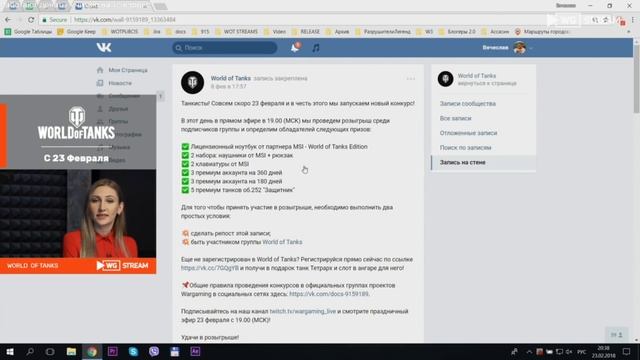Open Skype from the taskbar
Screen dimensions: 640x360
pos(133,351)
